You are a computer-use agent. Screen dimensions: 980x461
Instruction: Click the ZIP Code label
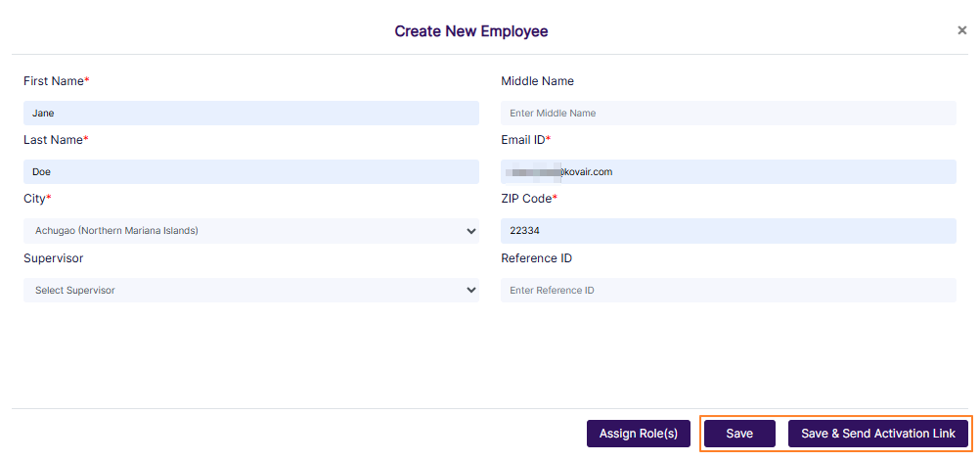tap(526, 199)
